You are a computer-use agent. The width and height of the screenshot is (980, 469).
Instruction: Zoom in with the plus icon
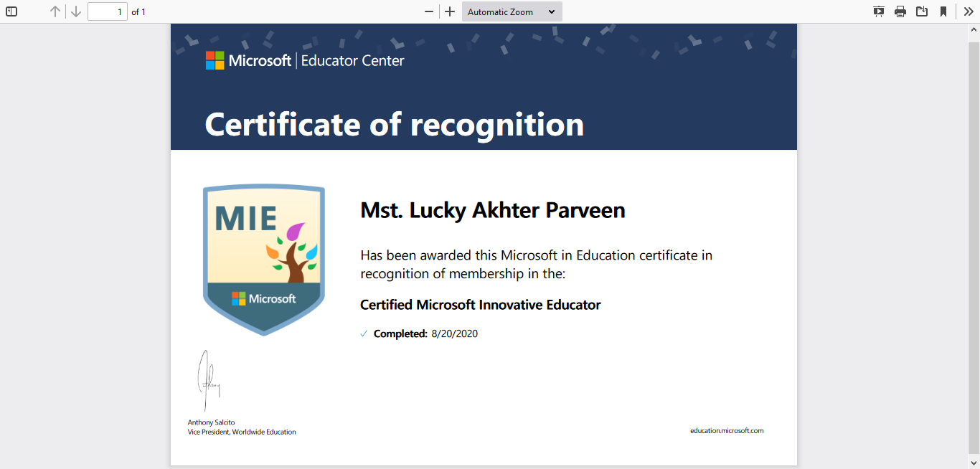click(x=450, y=11)
